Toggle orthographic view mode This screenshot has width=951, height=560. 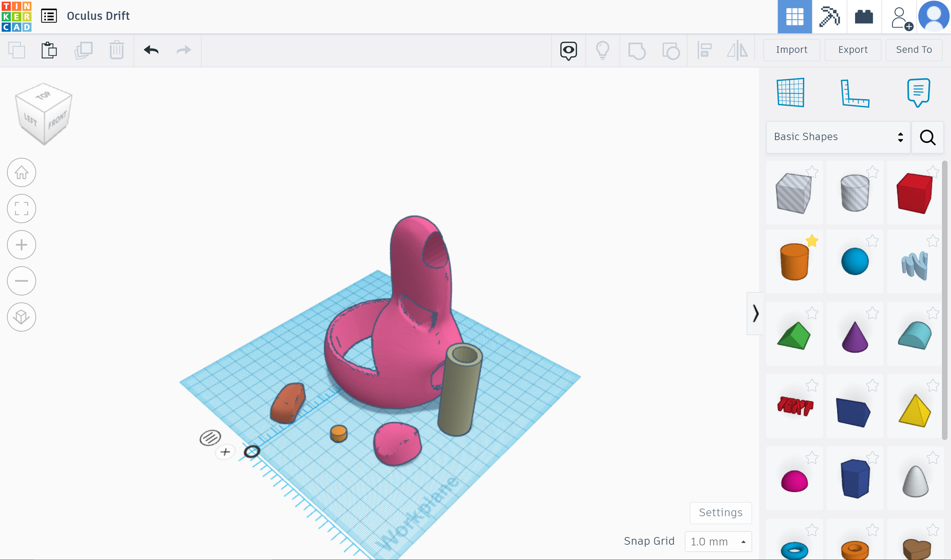pos(22,317)
